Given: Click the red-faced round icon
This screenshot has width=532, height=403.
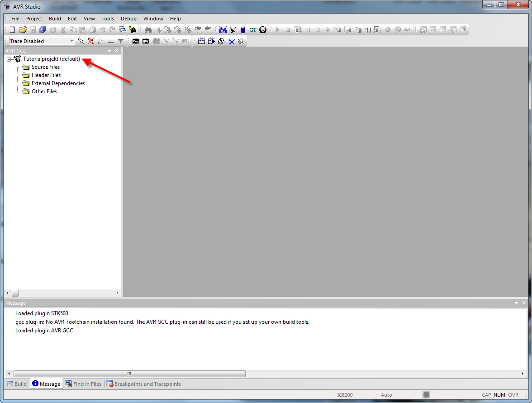Looking at the screenshot, I should [263, 30].
